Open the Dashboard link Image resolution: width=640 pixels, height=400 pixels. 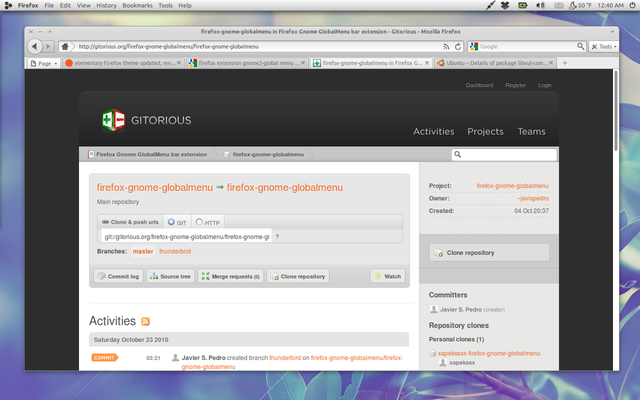click(479, 85)
